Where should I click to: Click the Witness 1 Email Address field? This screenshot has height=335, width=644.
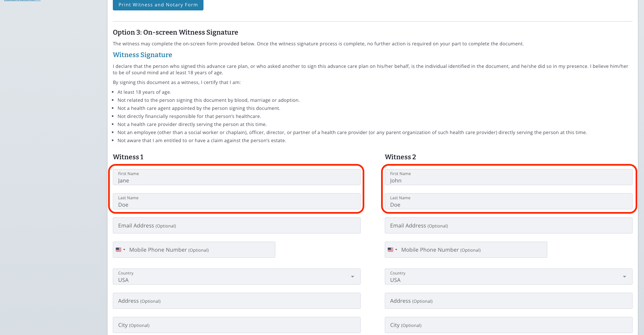236,225
